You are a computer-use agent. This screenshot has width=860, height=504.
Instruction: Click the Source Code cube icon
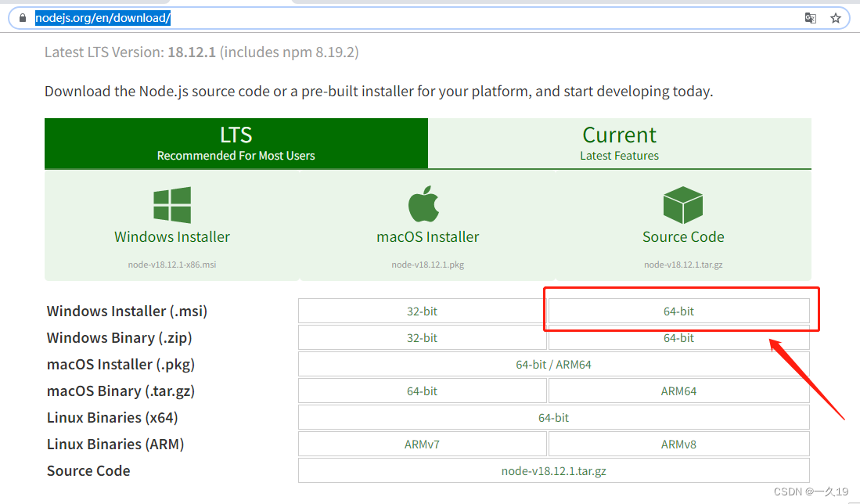pyautogui.click(x=683, y=204)
